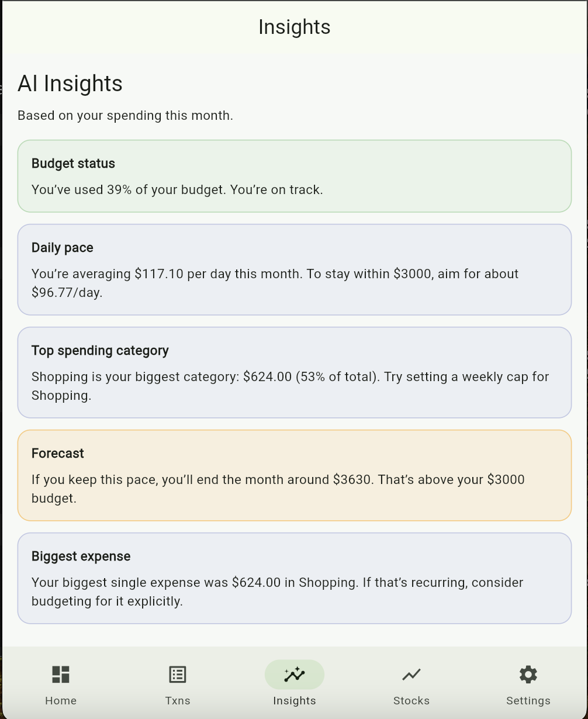This screenshot has height=719, width=588.
Task: Open the Budget status card
Action: pyautogui.click(x=294, y=175)
